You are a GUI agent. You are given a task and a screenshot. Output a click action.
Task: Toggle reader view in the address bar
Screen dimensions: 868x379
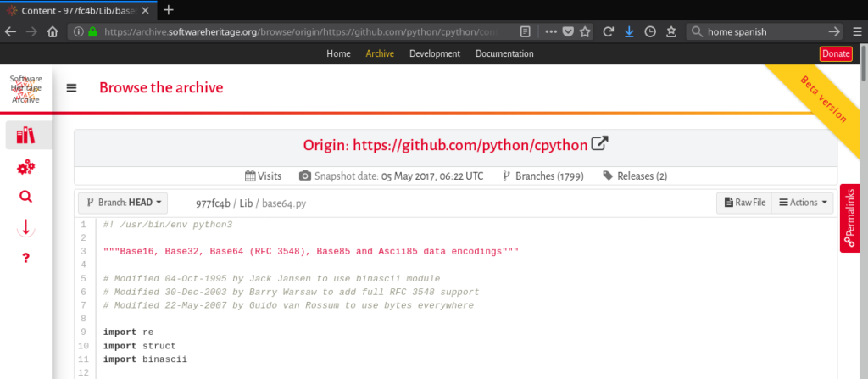tap(526, 31)
